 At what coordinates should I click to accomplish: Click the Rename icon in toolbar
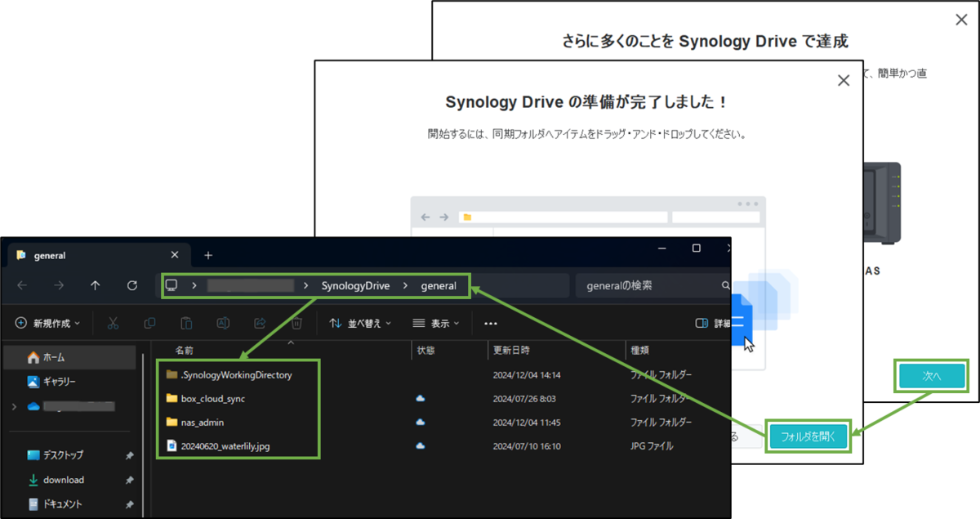point(223,323)
